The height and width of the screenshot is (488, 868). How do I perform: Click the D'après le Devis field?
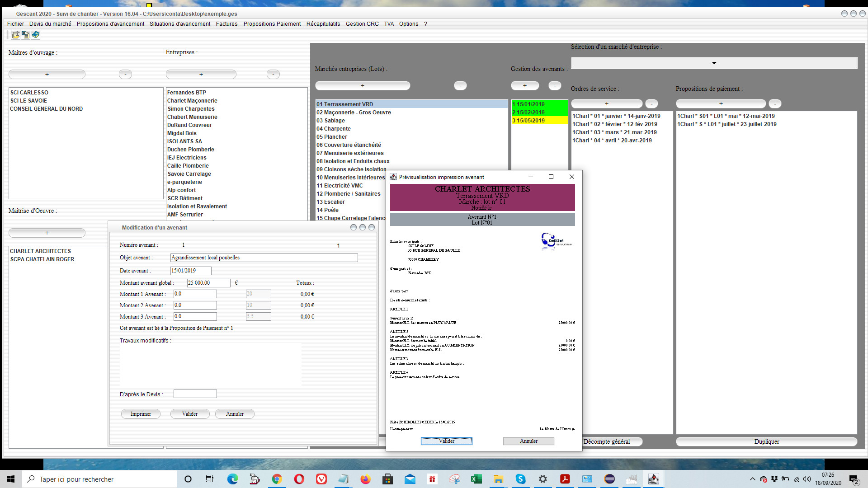click(195, 394)
